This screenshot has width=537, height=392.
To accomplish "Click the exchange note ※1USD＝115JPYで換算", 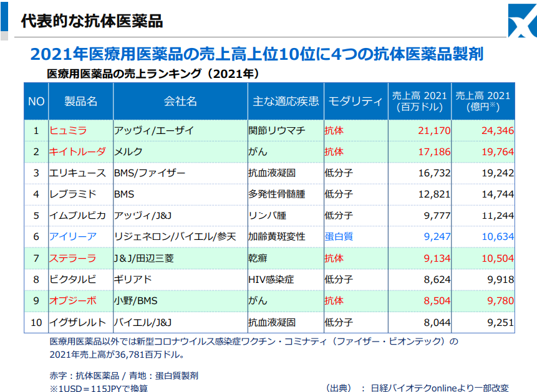I will pyautogui.click(x=99, y=388).
